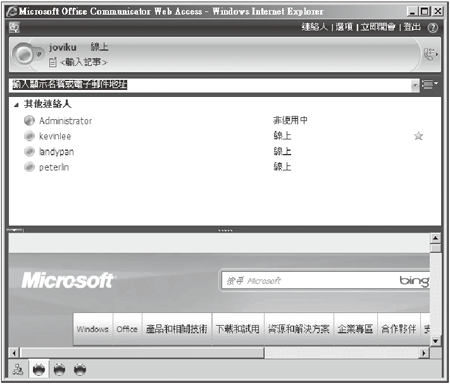Click the vertical scrollbar thumb
Image resolution: width=450 pixels, height=384 pixels.
click(x=435, y=248)
